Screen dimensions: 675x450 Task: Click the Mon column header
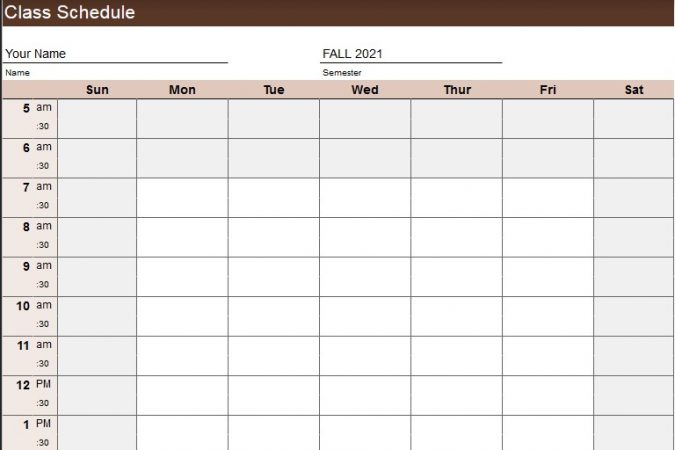[182, 90]
